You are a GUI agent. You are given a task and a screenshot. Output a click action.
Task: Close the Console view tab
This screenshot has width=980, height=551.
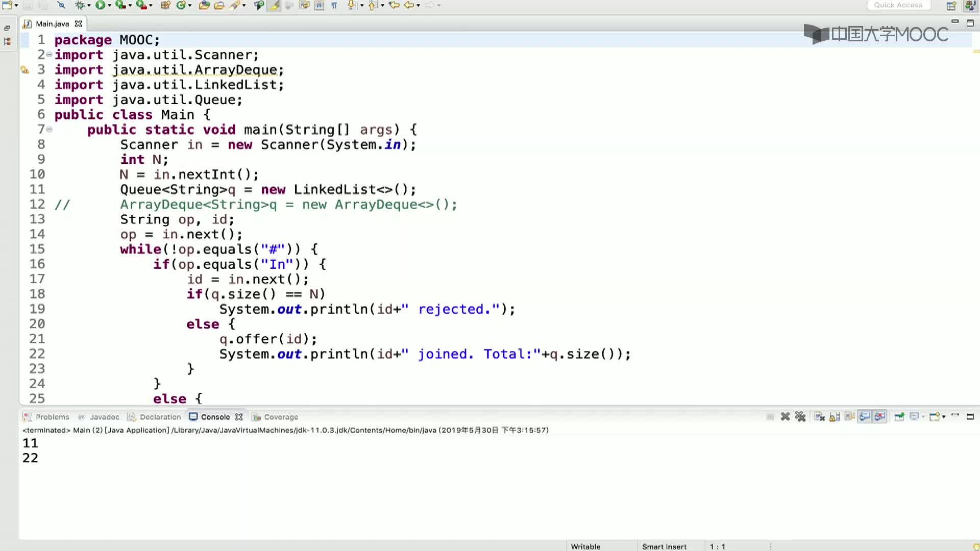click(239, 417)
